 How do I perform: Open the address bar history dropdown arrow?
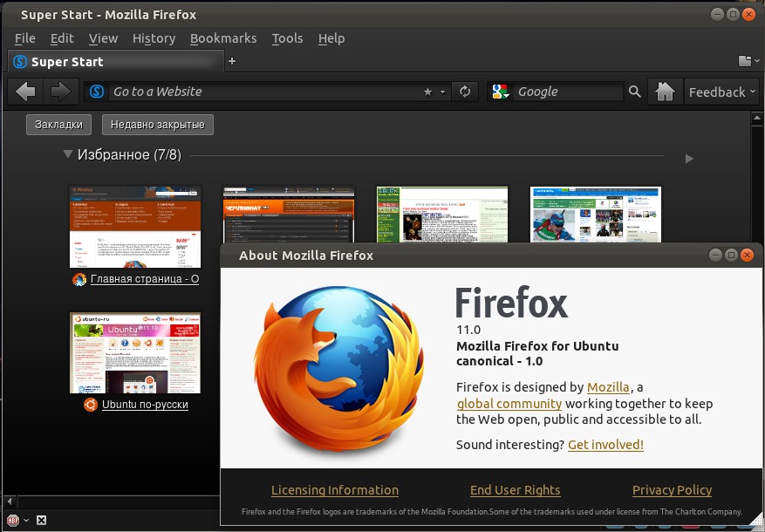coord(442,92)
